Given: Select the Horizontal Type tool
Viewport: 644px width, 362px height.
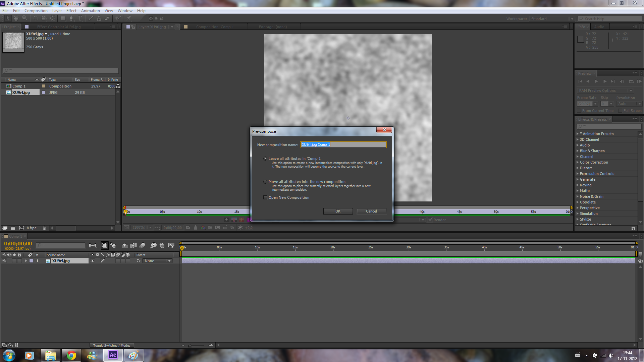Looking at the screenshot, I should (x=80, y=18).
